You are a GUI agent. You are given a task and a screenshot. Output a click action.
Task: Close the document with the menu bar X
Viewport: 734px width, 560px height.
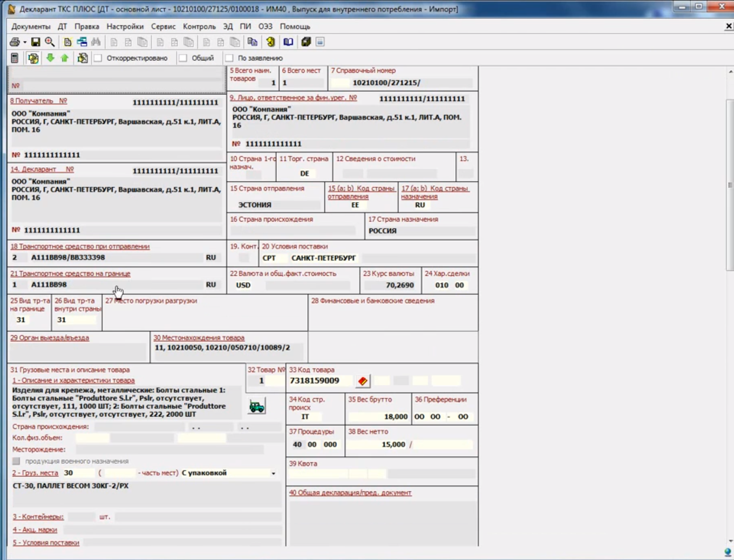point(728,26)
